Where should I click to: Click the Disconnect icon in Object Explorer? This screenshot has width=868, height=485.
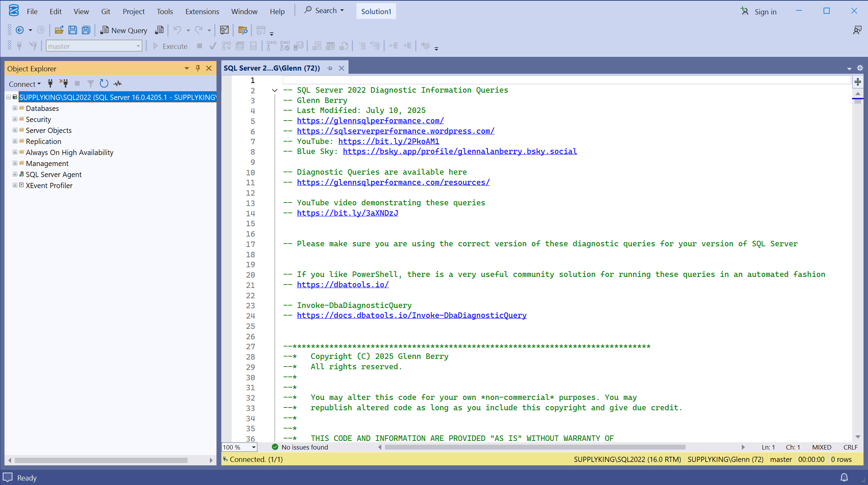click(64, 84)
